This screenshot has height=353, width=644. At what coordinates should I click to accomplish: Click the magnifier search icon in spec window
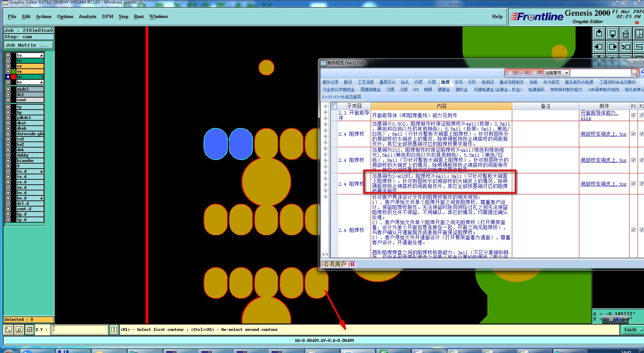coord(635,73)
